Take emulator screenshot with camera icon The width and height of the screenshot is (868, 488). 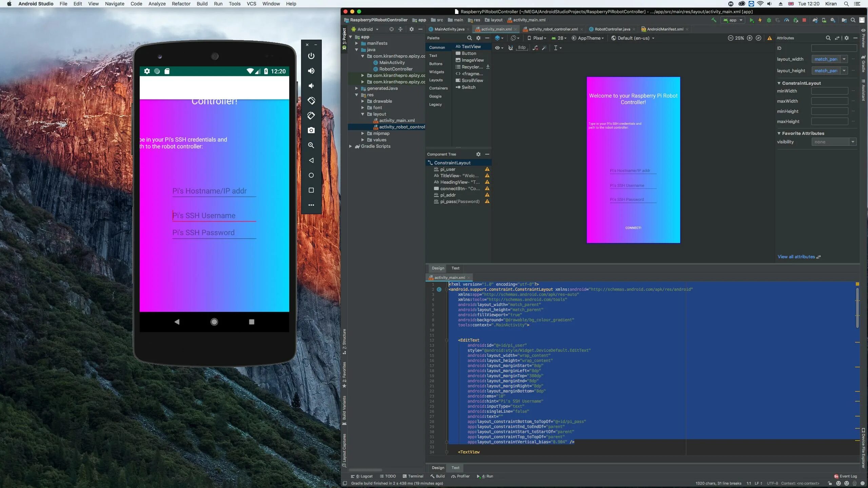click(311, 130)
